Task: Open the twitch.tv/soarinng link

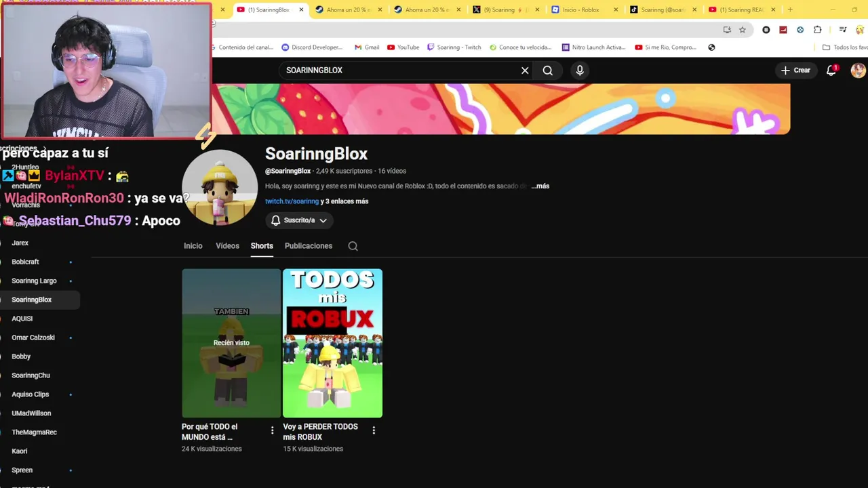Action: click(292, 201)
